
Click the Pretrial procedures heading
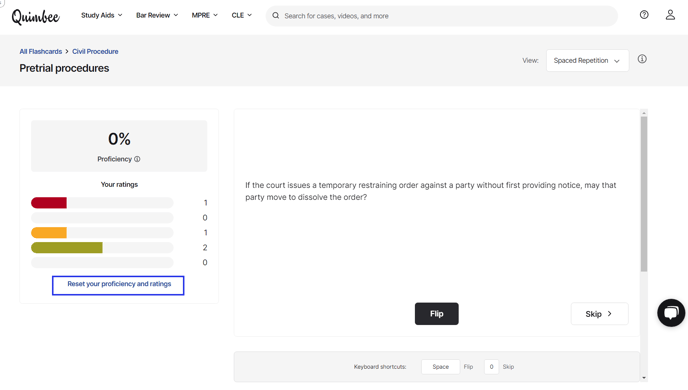tap(64, 68)
